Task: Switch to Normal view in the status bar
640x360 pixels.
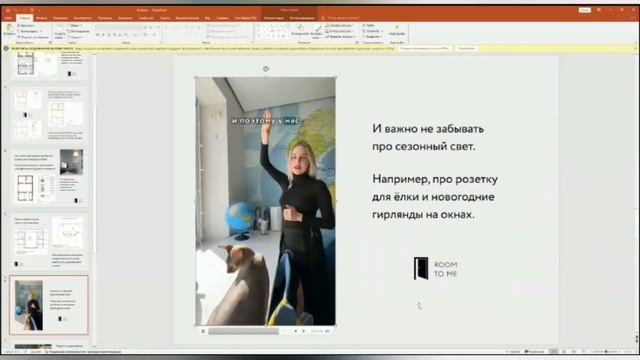Action: click(553, 351)
